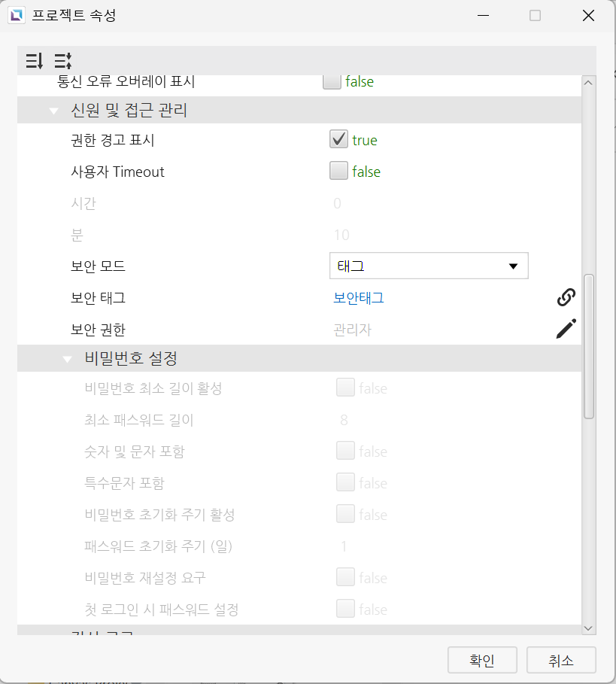Click the 보안태그 link value

point(358,297)
